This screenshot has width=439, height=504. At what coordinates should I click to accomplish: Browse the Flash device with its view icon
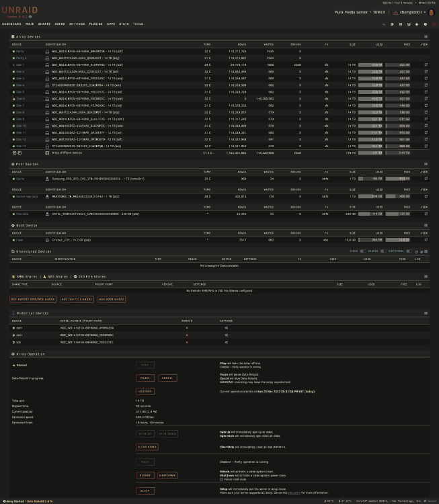coord(426,240)
